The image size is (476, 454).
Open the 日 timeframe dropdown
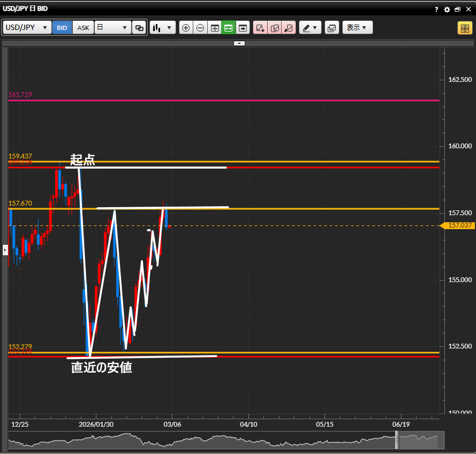[113, 28]
